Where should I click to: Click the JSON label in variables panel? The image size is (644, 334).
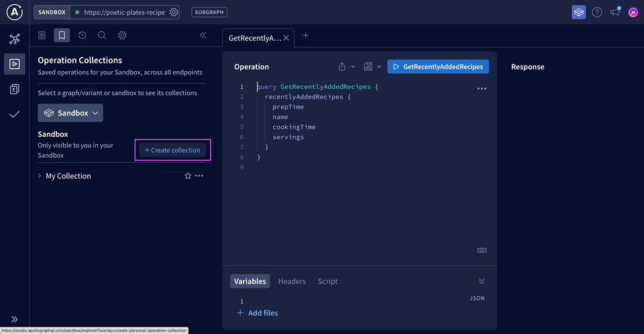[x=477, y=298]
